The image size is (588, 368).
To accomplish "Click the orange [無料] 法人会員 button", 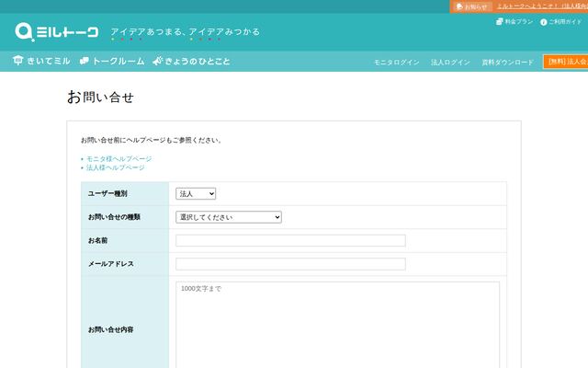I will (566, 62).
